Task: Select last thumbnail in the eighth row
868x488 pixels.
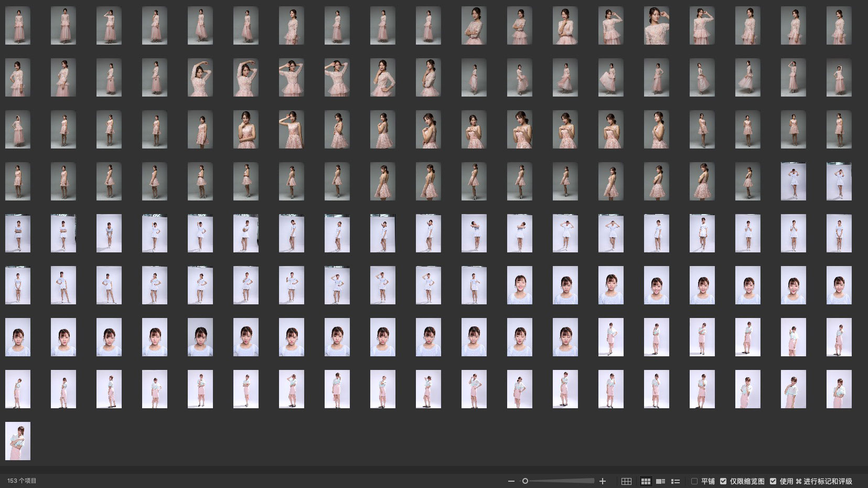Action: (839, 389)
